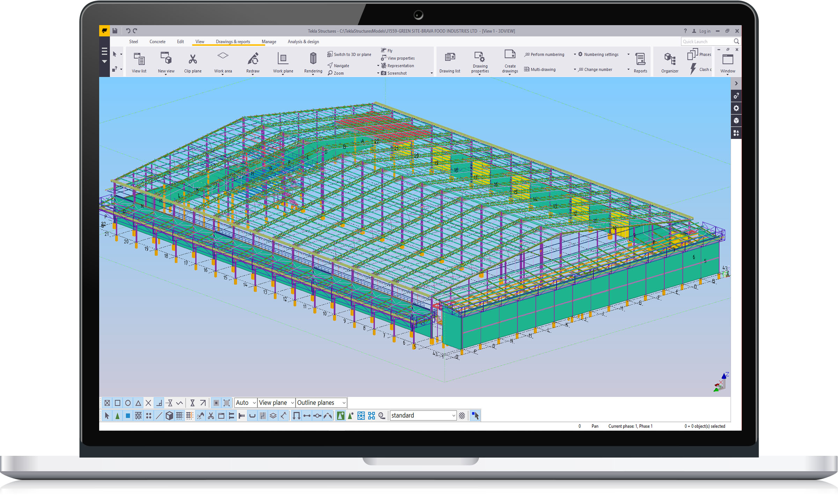Toggle snap to midpoints triangle icon
The image size is (838, 504).
[138, 403]
